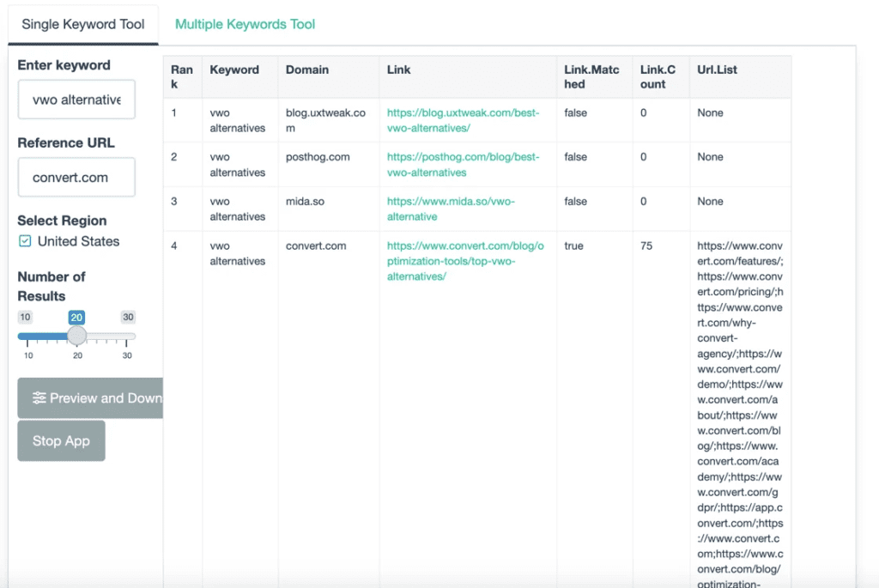Screen dimensions: 879x588
Task: Focus the Reference URL input field
Action: 76,177
